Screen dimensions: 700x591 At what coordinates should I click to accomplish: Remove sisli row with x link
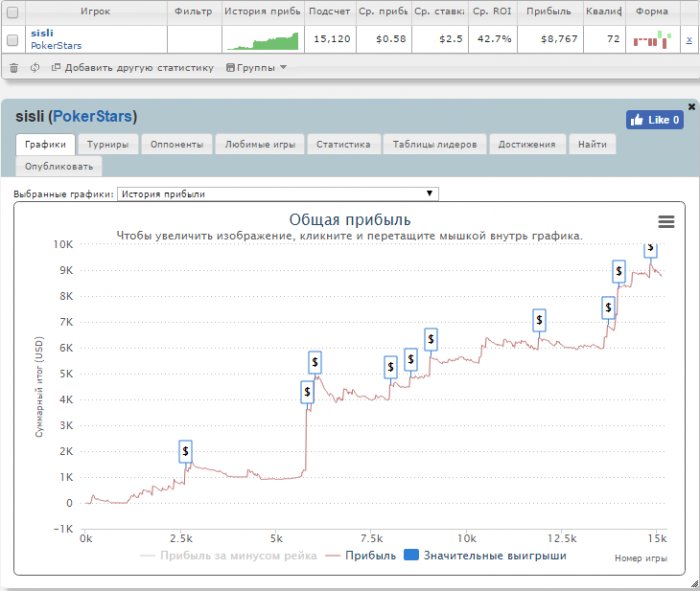pos(688,40)
